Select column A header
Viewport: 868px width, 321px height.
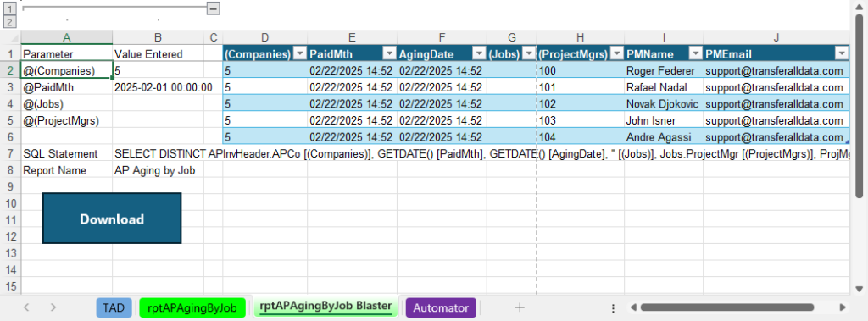tap(67, 37)
